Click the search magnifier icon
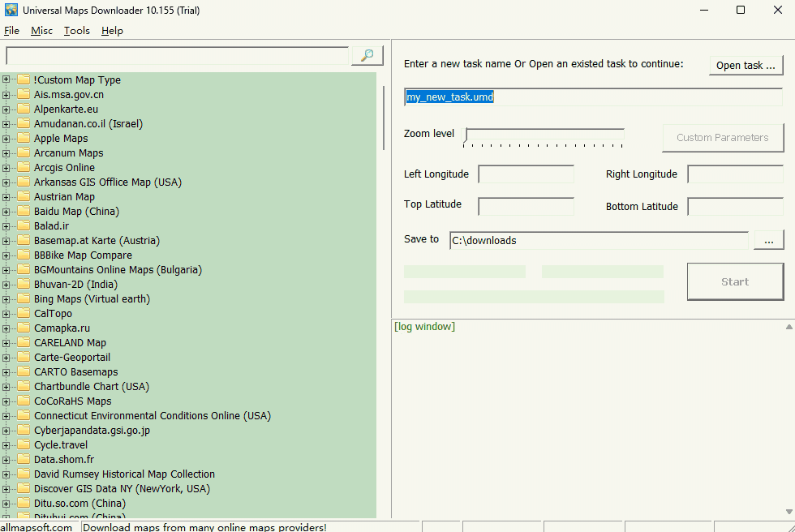Image resolution: width=795 pixels, height=532 pixels. [367, 55]
